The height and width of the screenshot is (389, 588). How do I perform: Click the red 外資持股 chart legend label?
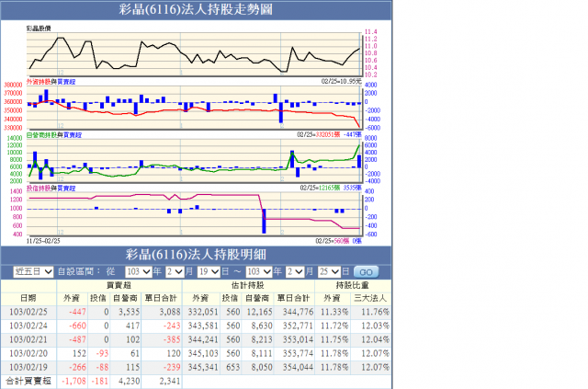pyautogui.click(x=39, y=82)
